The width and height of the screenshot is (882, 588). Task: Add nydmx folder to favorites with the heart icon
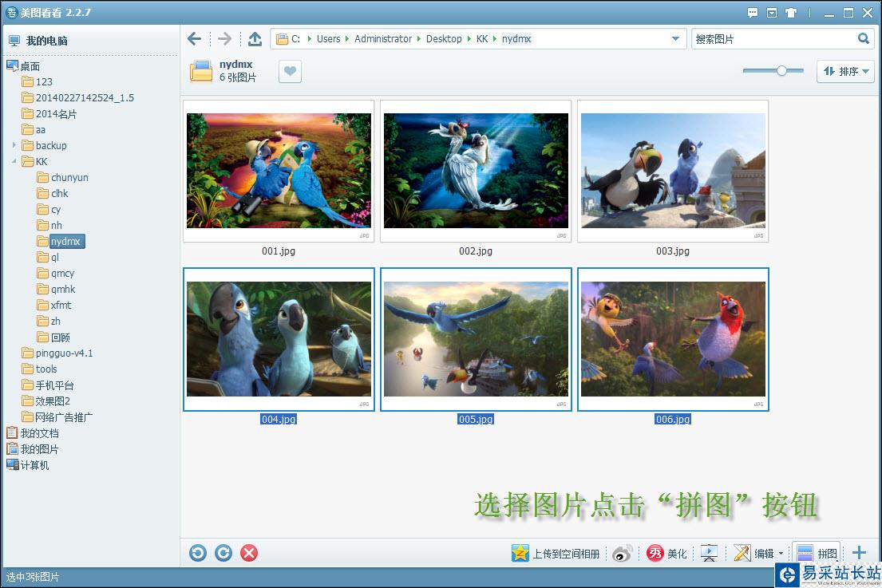click(x=291, y=71)
